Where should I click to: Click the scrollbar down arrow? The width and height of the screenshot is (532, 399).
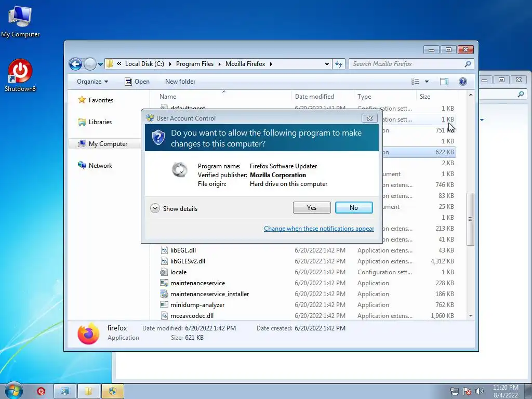click(x=470, y=315)
